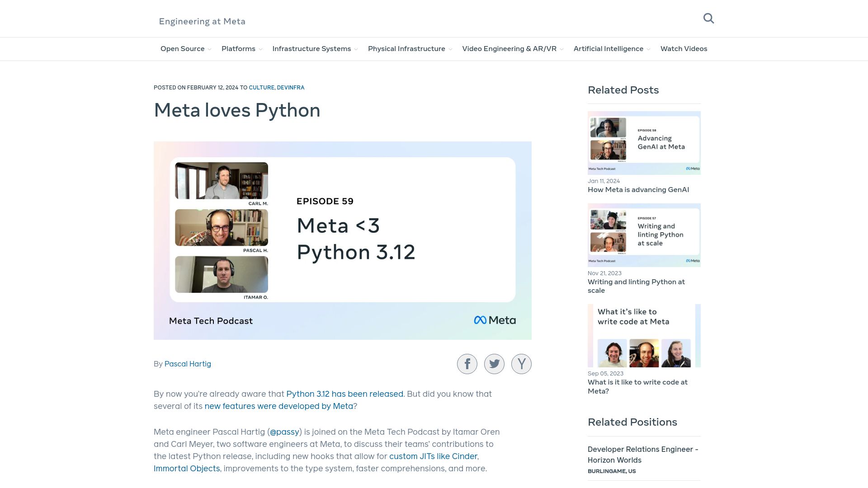Click the 'Jan 11, 2024' post date
The height and width of the screenshot is (488, 868).
(x=604, y=181)
